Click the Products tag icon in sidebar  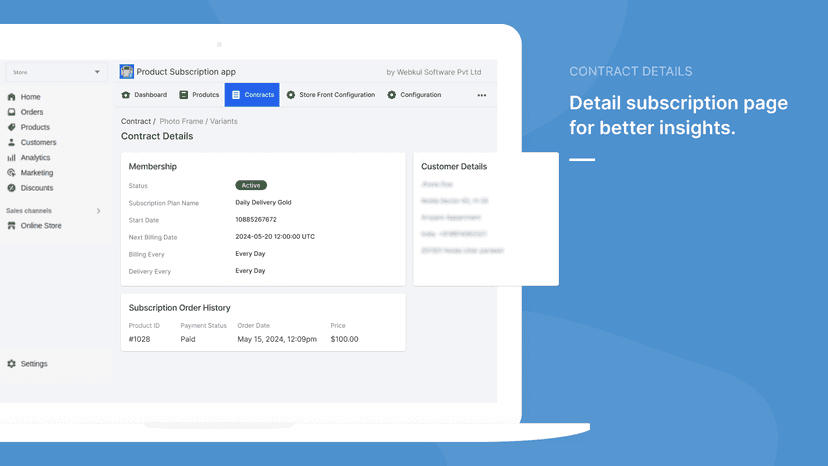click(x=11, y=127)
